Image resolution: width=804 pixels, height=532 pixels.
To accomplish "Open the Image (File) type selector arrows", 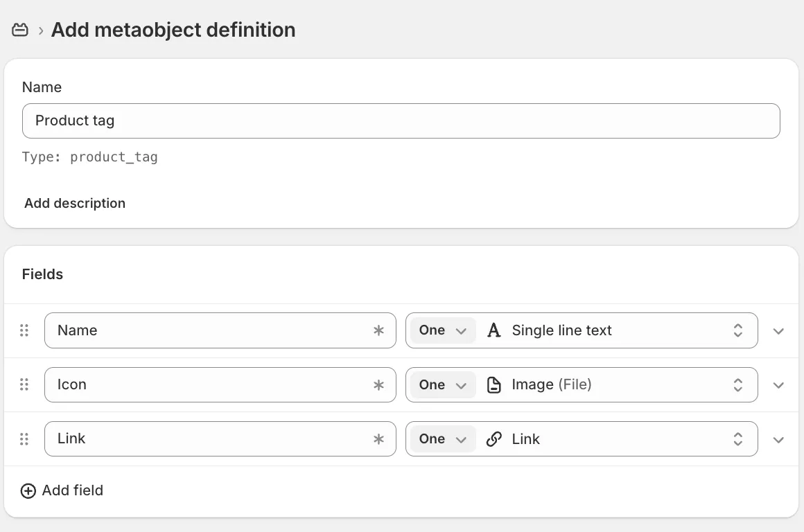I will [738, 384].
